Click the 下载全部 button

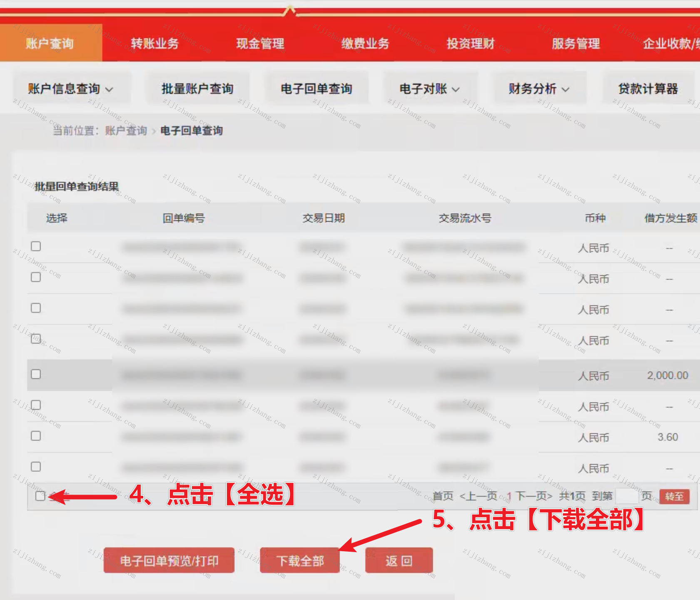pos(300,561)
